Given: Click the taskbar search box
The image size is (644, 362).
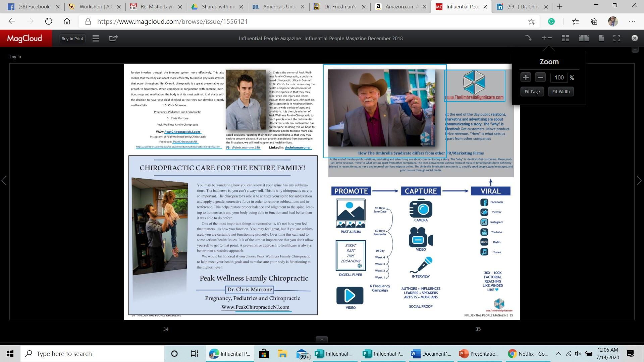Looking at the screenshot, I should tap(92, 354).
